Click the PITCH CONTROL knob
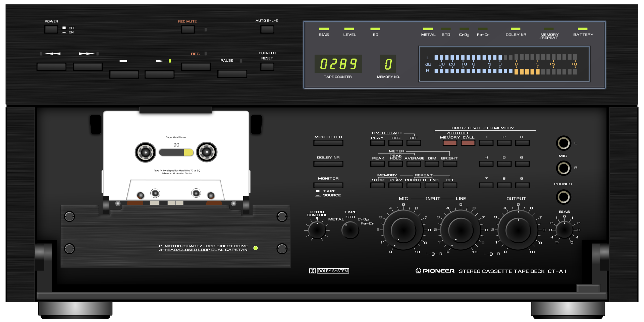 (x=317, y=230)
